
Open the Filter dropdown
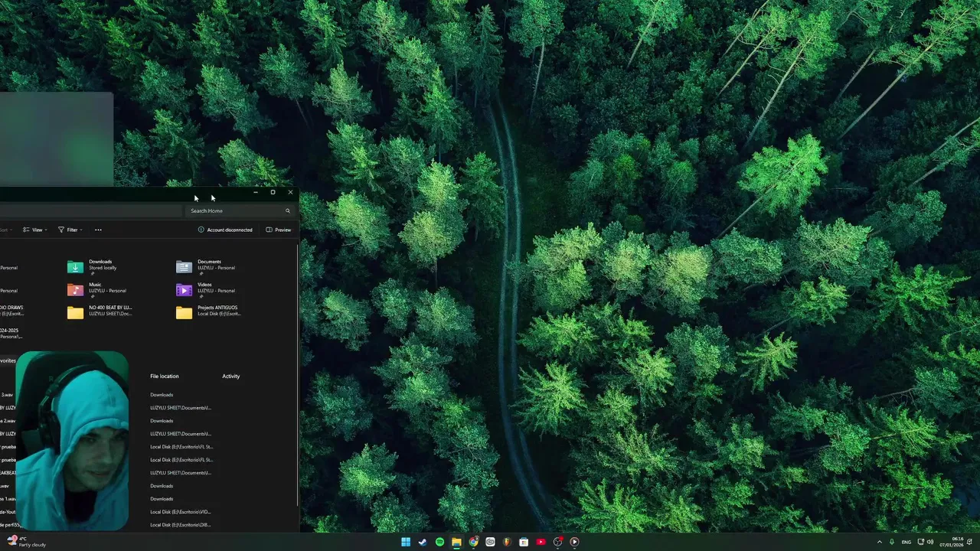coord(70,230)
